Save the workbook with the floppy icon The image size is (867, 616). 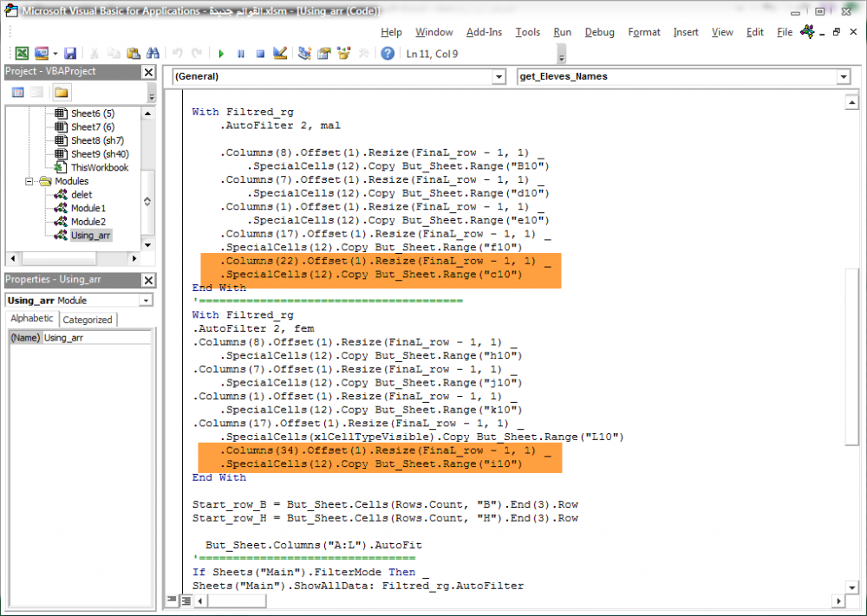click(x=69, y=54)
